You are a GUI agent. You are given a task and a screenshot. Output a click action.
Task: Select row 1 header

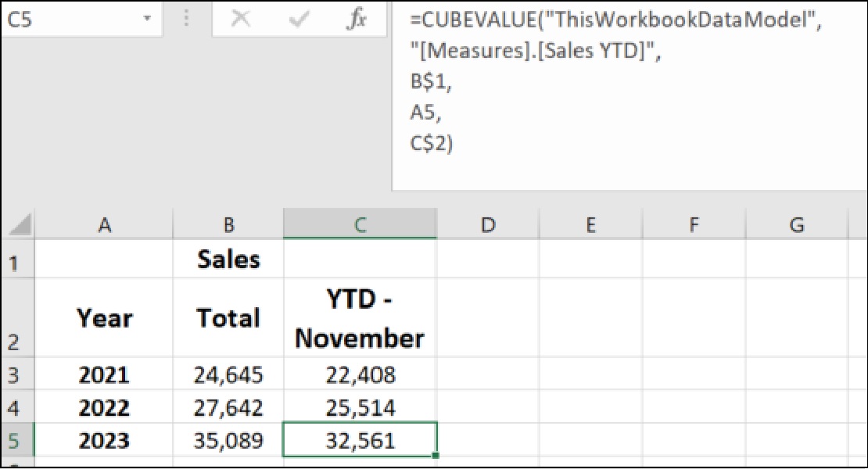[x=18, y=259]
